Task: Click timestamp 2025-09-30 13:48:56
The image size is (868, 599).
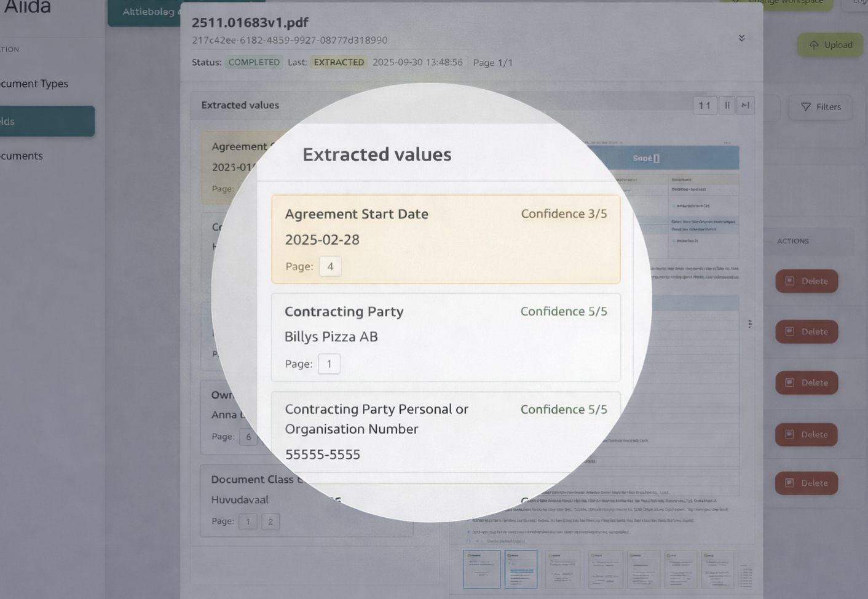Action: pyautogui.click(x=417, y=62)
